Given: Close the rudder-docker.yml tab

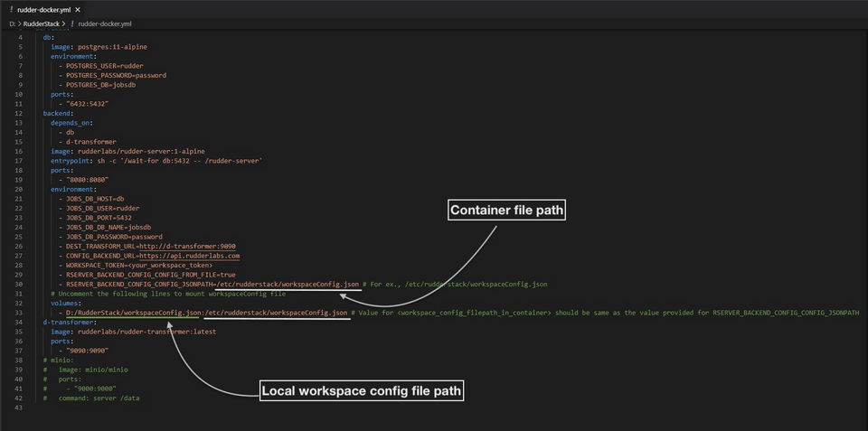Looking at the screenshot, I should click(78, 9).
